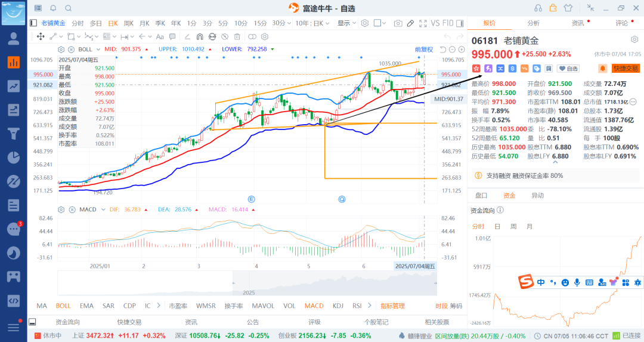
Task: Select the comment bubble annotation tool
Action: click(172, 36)
